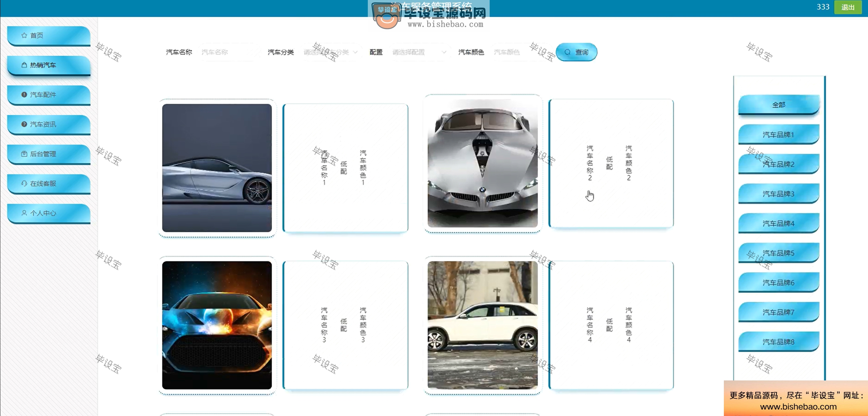Click the icon beside 后台管理
Image resolution: width=868 pixels, height=416 pixels.
click(24, 154)
